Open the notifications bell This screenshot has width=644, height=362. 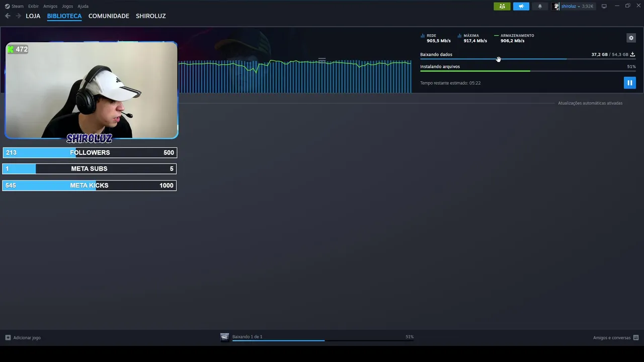[x=540, y=6]
